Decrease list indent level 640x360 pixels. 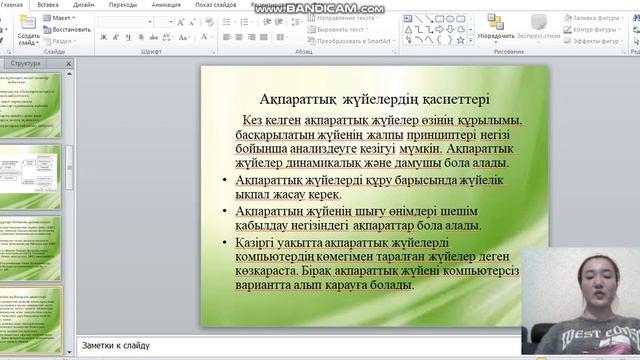pyautogui.click(x=267, y=22)
